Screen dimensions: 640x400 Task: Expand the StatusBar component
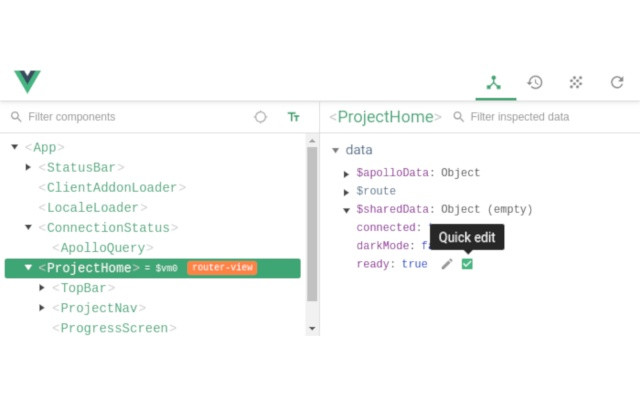click(29, 167)
